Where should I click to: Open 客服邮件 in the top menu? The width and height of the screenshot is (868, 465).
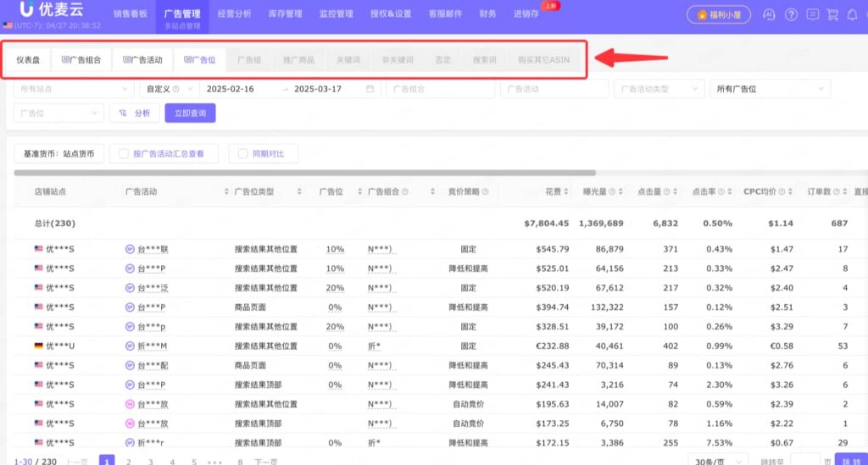(445, 14)
